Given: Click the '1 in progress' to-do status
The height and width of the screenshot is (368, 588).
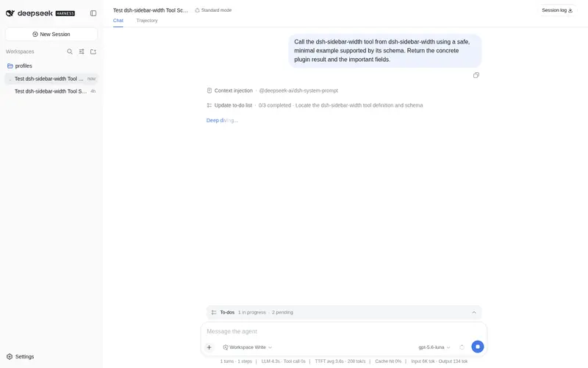Looking at the screenshot, I should (251, 312).
